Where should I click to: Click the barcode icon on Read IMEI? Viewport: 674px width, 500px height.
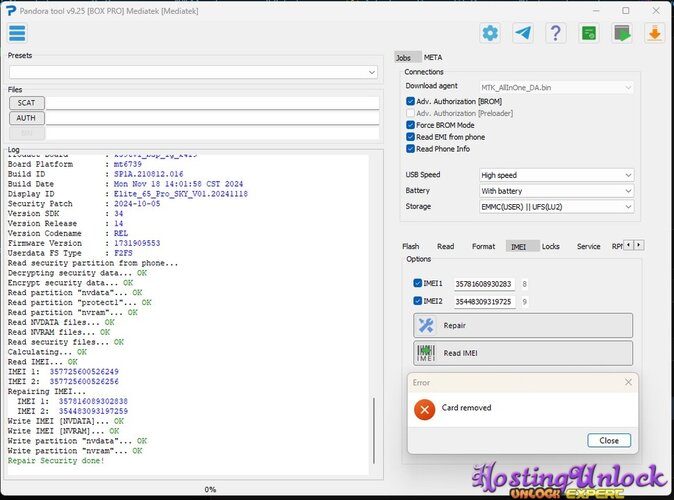[x=426, y=353]
